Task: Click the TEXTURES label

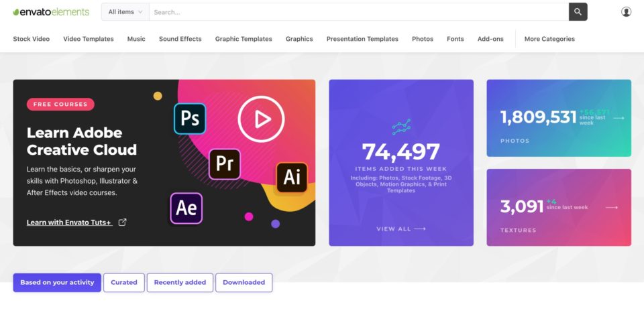Action: (519, 230)
